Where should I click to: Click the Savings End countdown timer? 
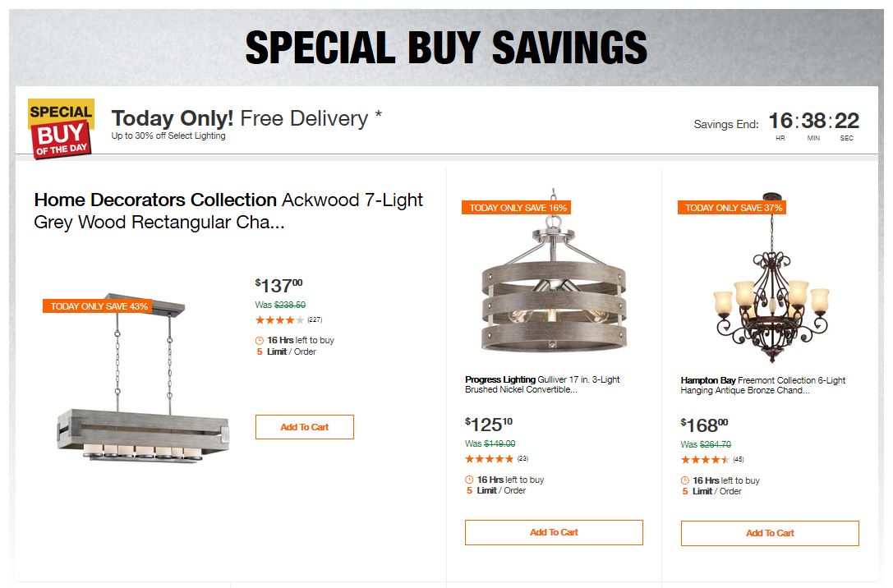click(x=813, y=122)
